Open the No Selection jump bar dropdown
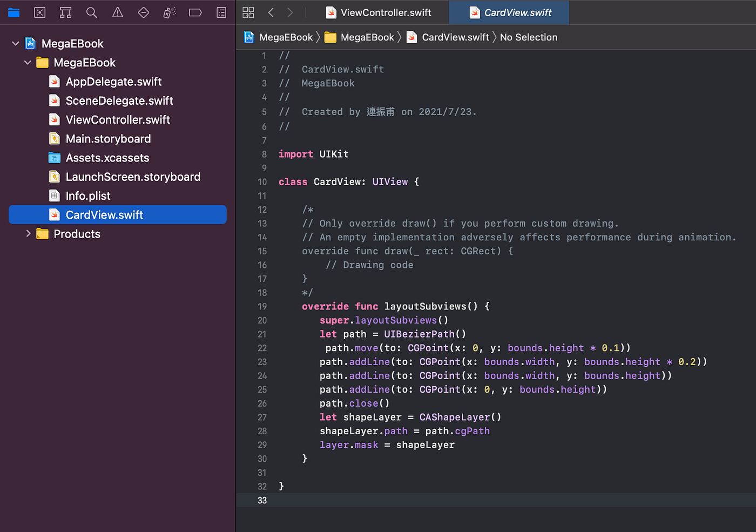 tap(528, 37)
